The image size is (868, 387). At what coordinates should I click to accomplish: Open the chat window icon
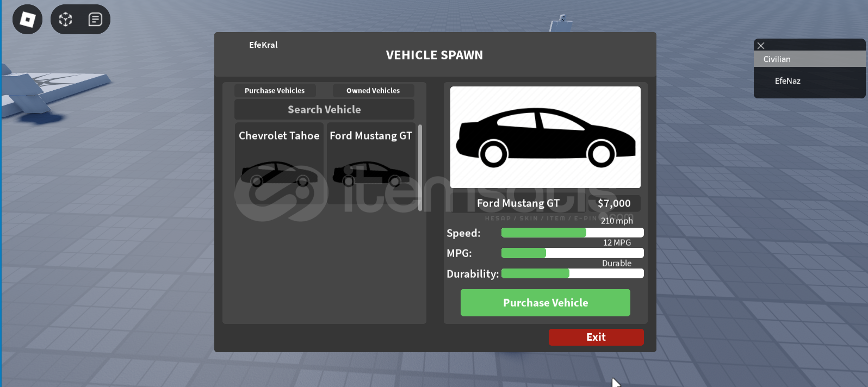(95, 20)
